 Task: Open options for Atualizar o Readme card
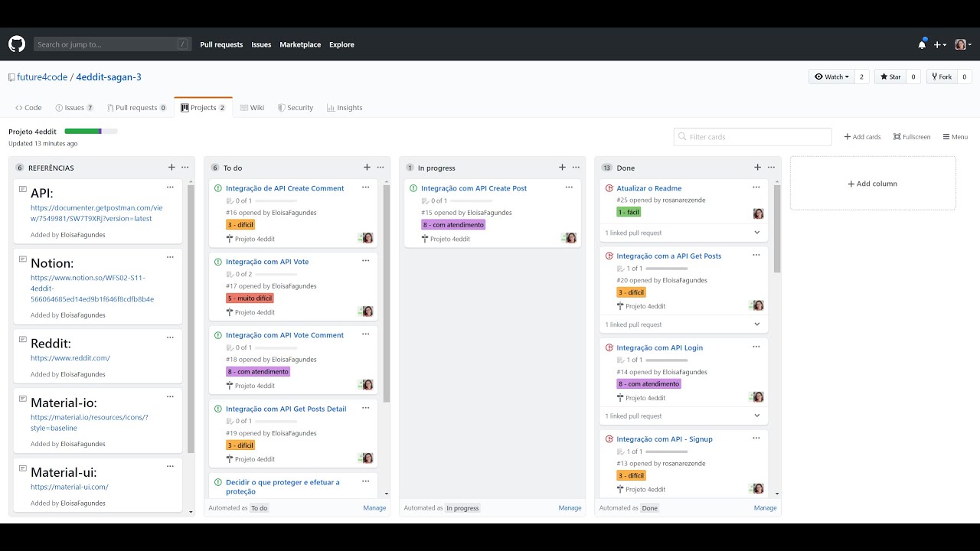click(756, 187)
